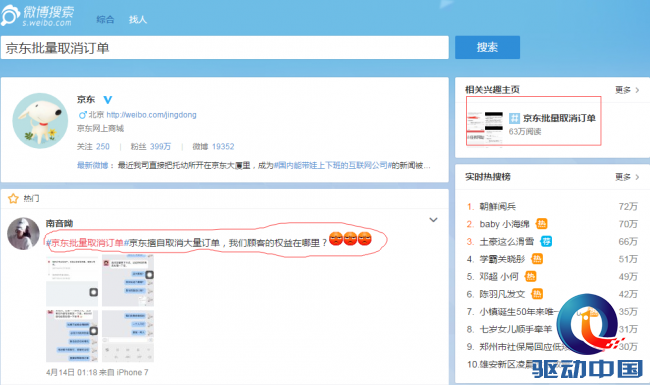The image size is (650, 385).
Task: Open hot search 陈羽凡发文
Action: (502, 294)
